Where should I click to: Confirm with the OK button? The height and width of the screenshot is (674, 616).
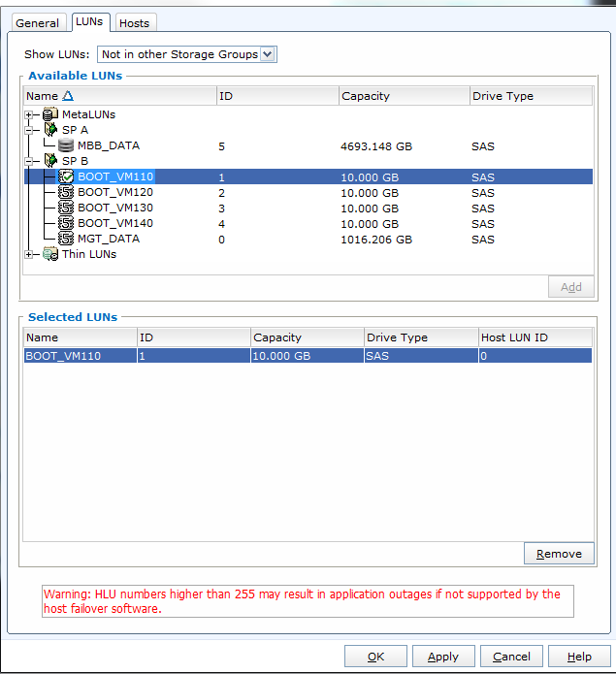click(x=375, y=657)
